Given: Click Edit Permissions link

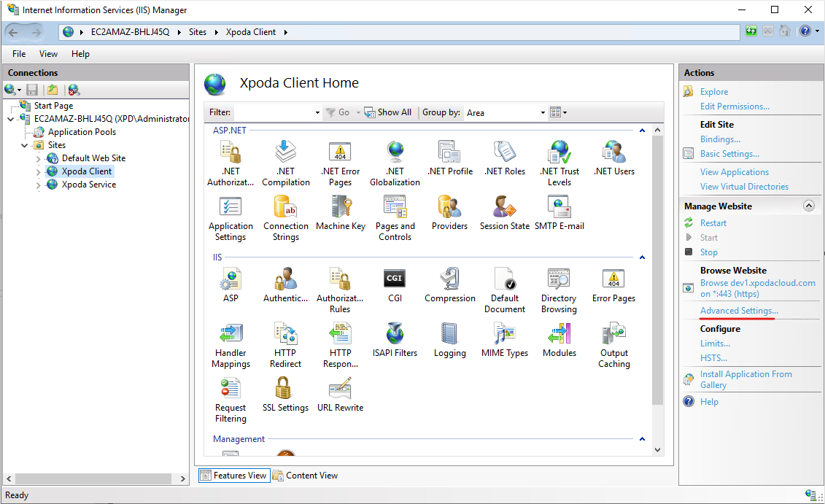Looking at the screenshot, I should pos(735,106).
